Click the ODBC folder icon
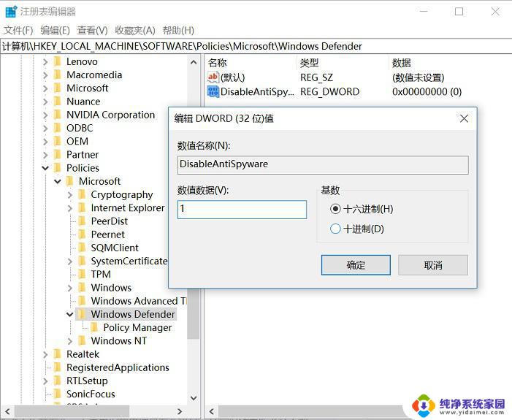Image resolution: width=512 pixels, height=420 pixels. click(58, 128)
